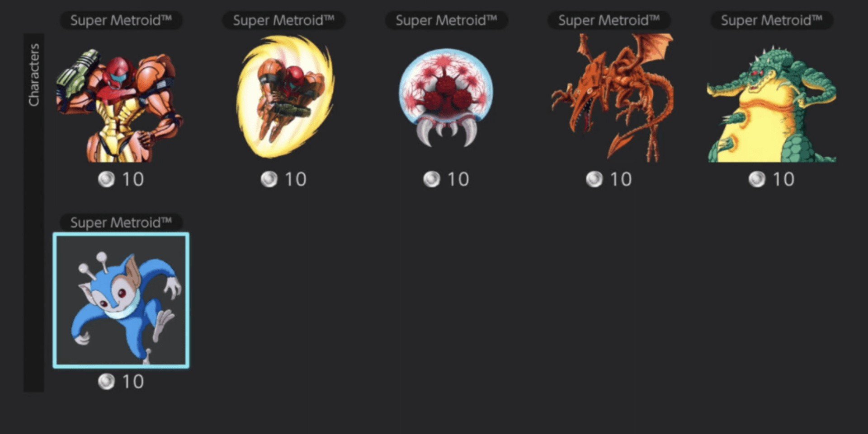Click Super Metroid label above Kraid

[772, 20]
